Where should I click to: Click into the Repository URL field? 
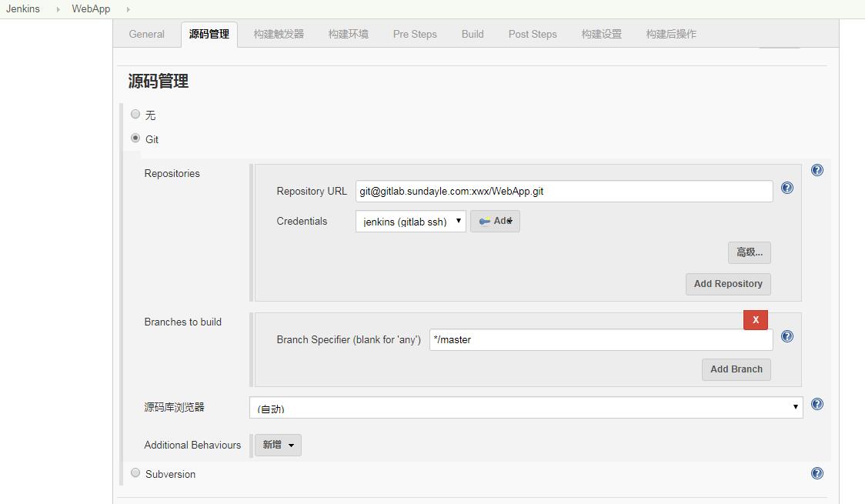[x=563, y=192]
